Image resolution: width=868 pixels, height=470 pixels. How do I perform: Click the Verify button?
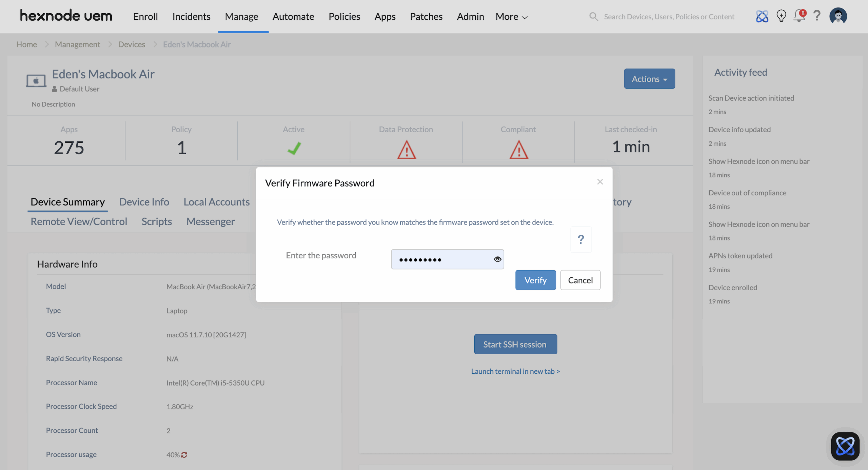point(535,280)
